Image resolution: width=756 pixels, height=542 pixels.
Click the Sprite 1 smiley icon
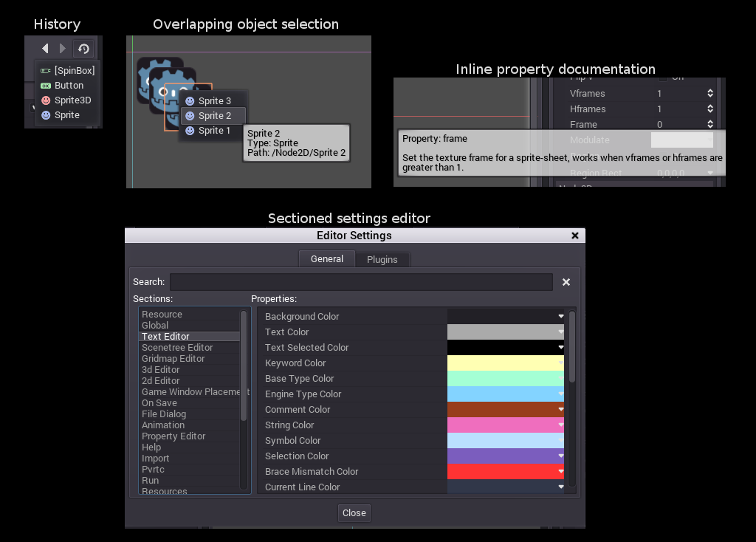pyautogui.click(x=190, y=131)
